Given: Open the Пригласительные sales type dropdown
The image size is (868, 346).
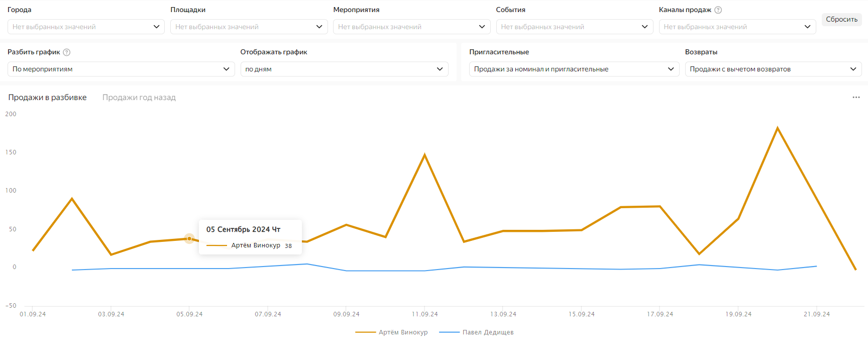Looking at the screenshot, I should (x=574, y=69).
